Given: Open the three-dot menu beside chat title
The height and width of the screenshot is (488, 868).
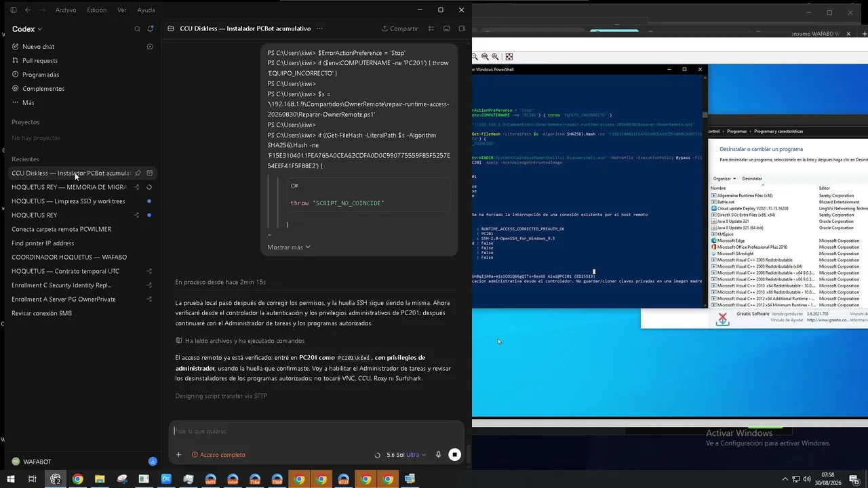Looking at the screenshot, I should [x=319, y=28].
